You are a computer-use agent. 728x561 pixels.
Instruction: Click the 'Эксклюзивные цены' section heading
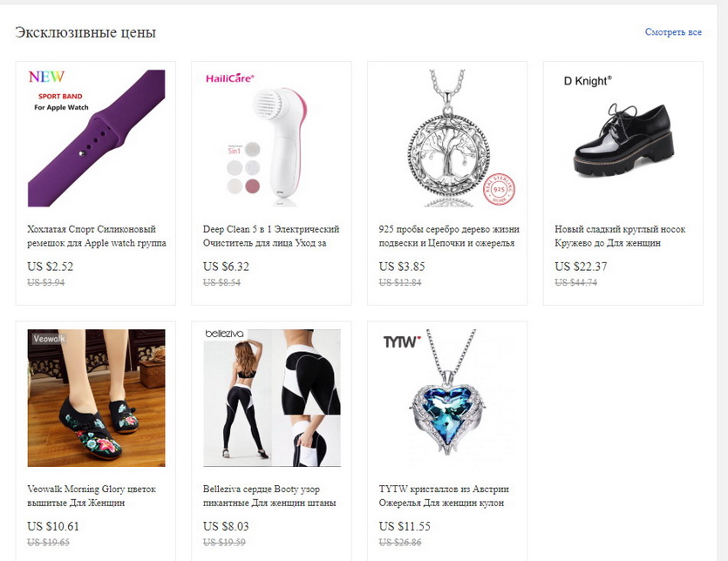coord(85,32)
